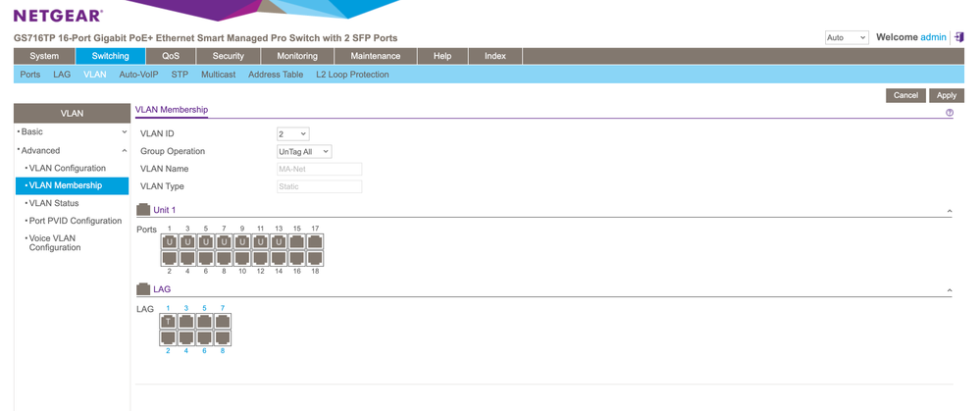Toggle port 9 membership in Unit 1
Image resolution: width=980 pixels, height=411 pixels.
(x=242, y=241)
